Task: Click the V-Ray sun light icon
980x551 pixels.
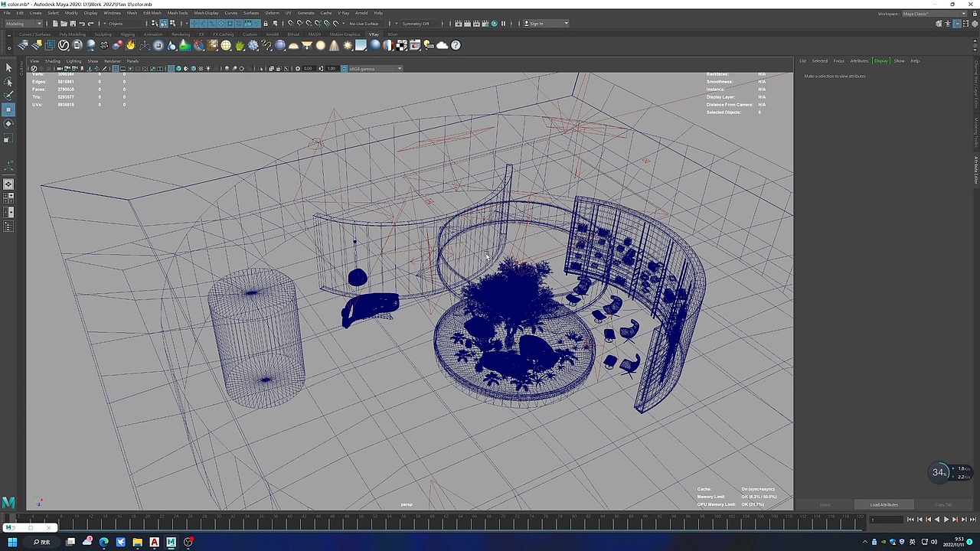Action: [348, 45]
